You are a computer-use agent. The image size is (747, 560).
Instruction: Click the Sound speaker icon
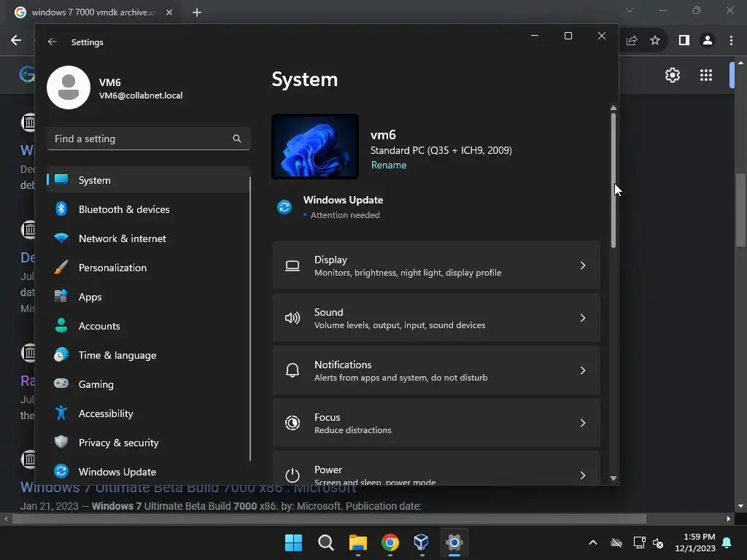pos(293,318)
